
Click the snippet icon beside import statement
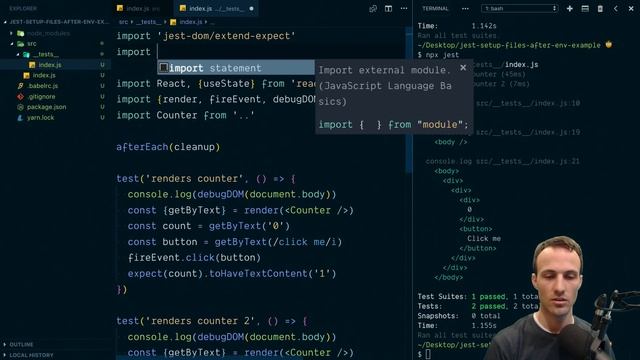[164, 68]
